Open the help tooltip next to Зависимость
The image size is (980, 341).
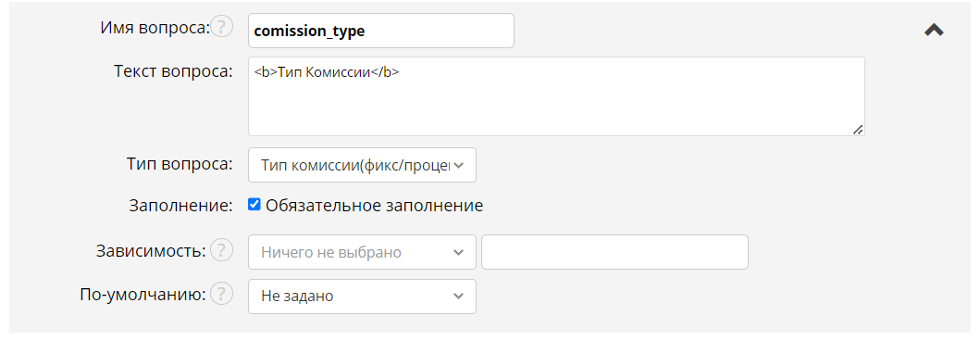221,251
